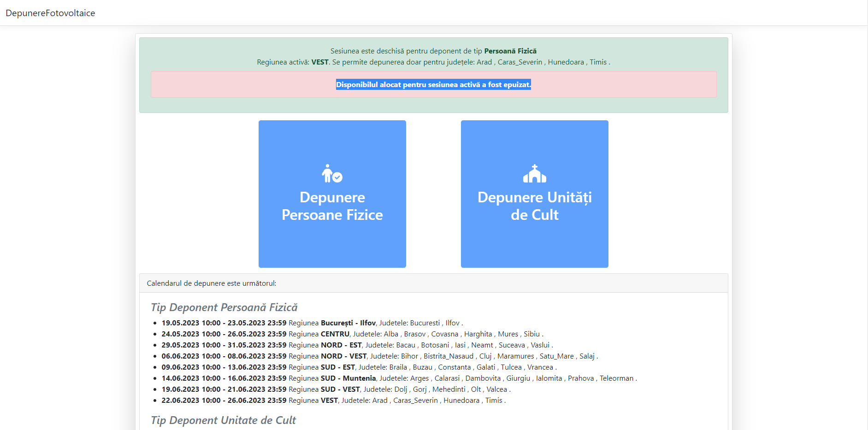
Task: Open the Depunere Unități de Cult label
Action: click(534, 206)
